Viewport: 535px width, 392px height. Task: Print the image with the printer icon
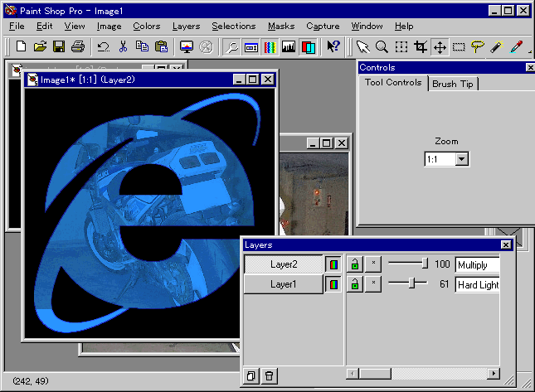(x=78, y=46)
